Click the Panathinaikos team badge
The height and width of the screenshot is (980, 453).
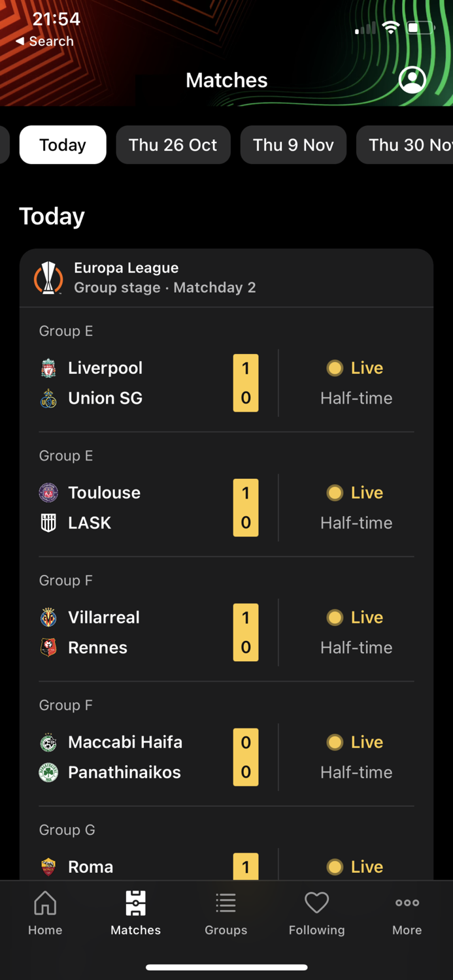[x=48, y=772]
